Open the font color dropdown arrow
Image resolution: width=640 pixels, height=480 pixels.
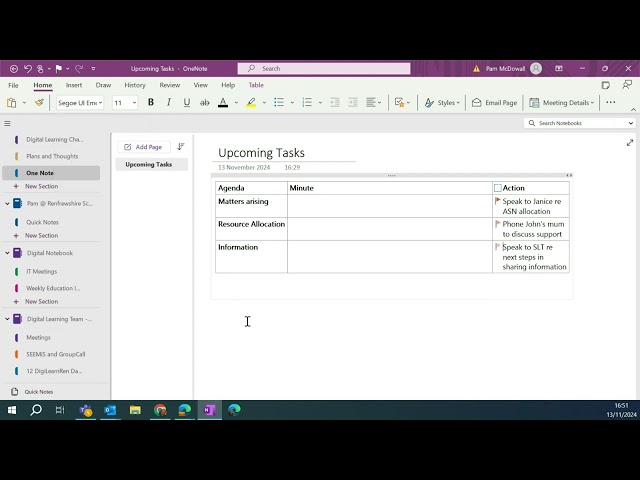[x=236, y=103]
